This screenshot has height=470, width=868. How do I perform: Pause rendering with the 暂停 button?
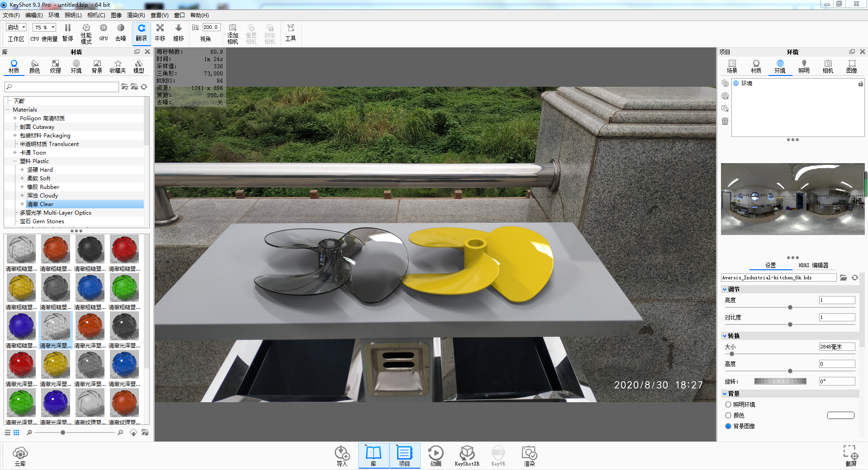tap(68, 33)
